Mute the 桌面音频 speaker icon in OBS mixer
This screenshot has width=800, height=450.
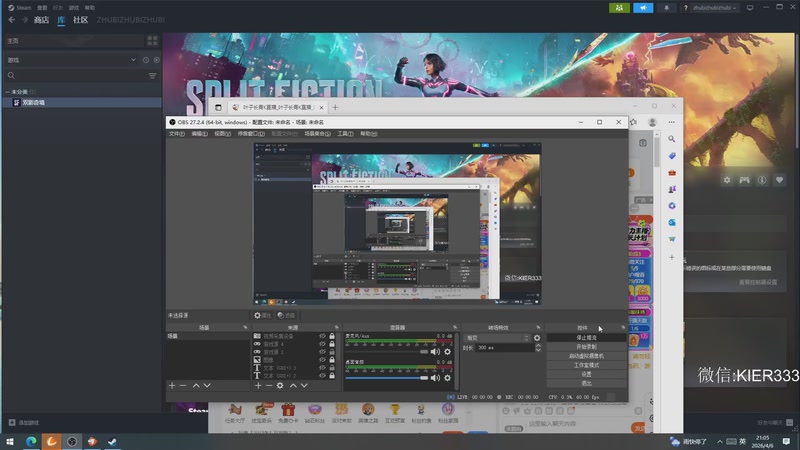pyautogui.click(x=435, y=378)
